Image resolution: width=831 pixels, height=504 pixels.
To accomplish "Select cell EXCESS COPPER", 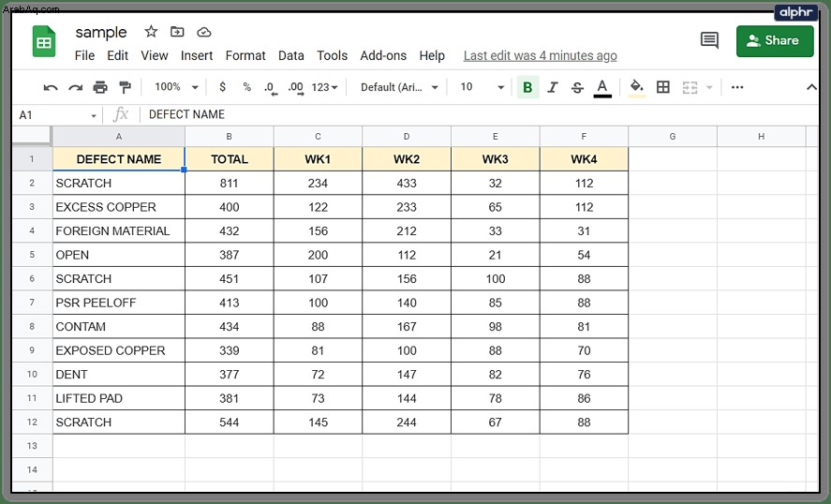I will [x=119, y=207].
